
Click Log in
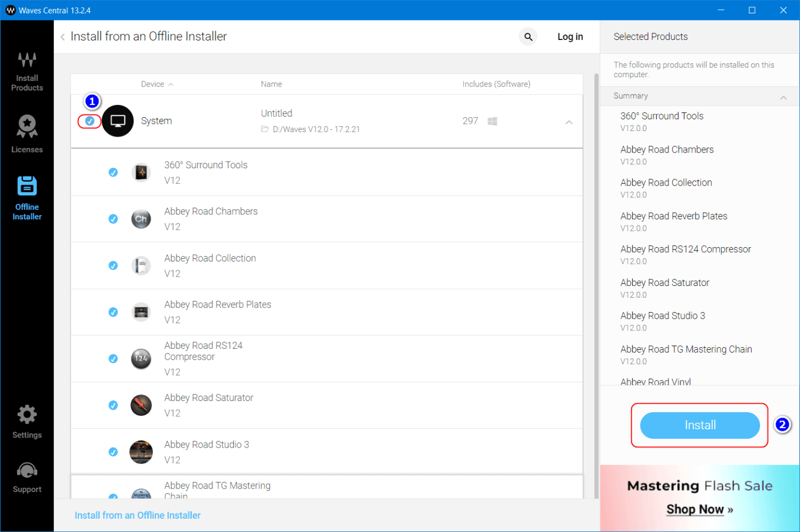click(x=570, y=37)
